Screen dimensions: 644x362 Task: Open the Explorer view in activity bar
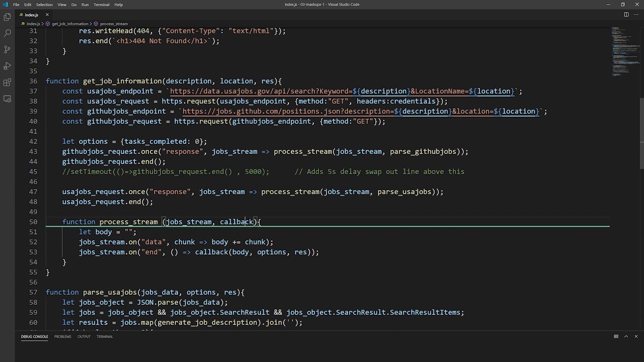[7, 17]
